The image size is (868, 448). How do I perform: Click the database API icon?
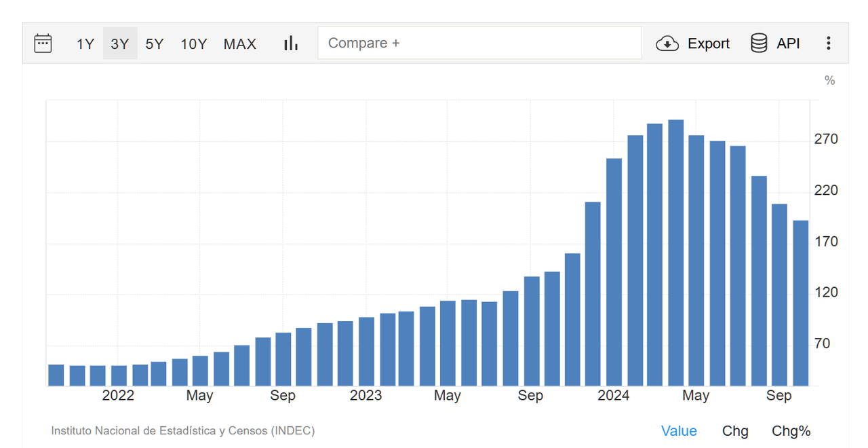pos(759,43)
